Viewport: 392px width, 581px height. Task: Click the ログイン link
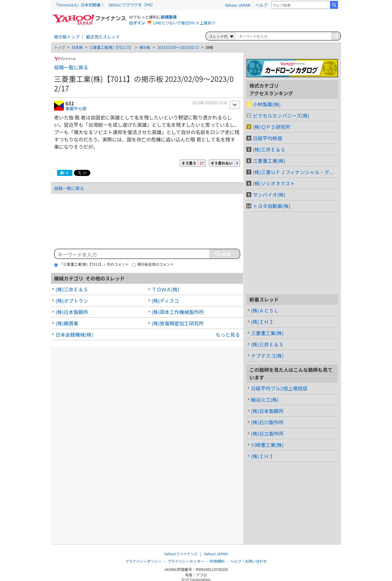[x=137, y=23]
